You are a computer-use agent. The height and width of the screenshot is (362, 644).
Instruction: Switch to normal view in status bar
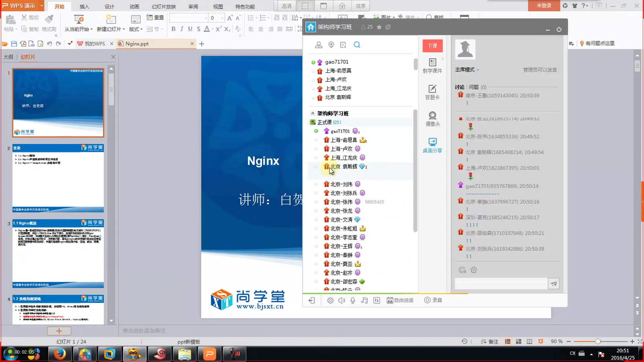pyautogui.click(x=508, y=342)
